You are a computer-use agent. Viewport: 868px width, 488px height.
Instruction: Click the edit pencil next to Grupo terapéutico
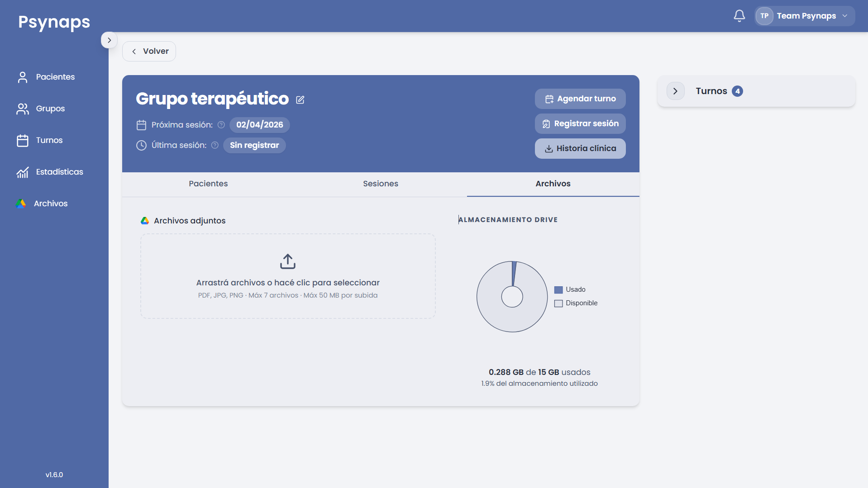300,99
